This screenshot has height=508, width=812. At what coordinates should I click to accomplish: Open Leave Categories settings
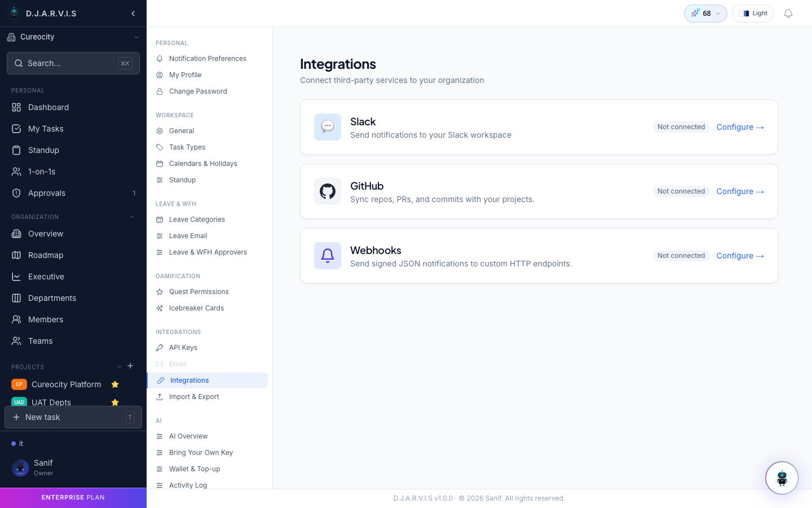pyautogui.click(x=208, y=220)
